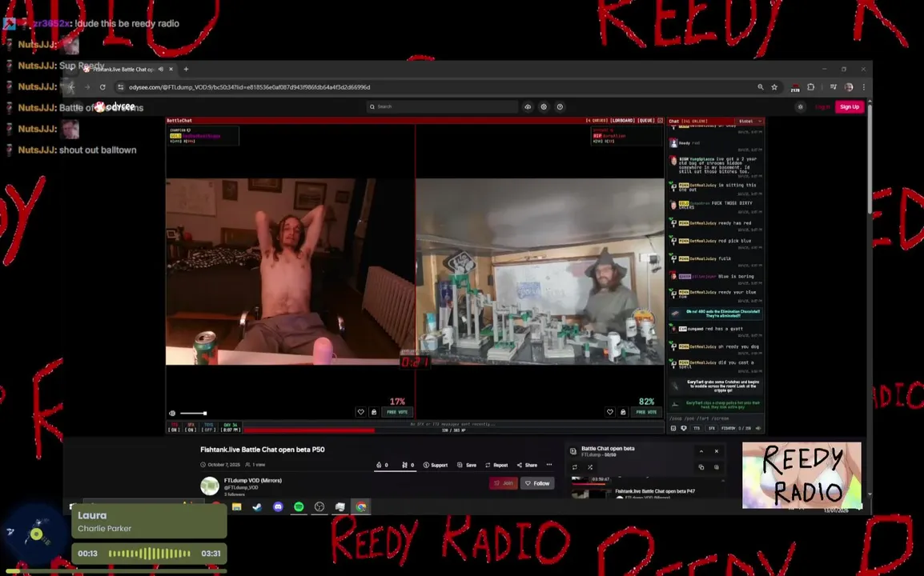Click gift bag icon under right video
This screenshot has height=576, width=924.
click(623, 412)
